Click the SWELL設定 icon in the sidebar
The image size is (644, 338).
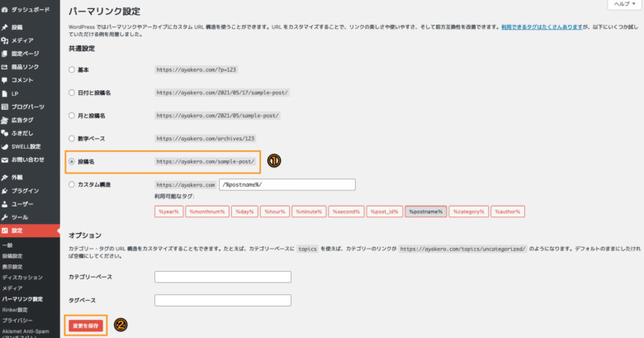(4, 146)
